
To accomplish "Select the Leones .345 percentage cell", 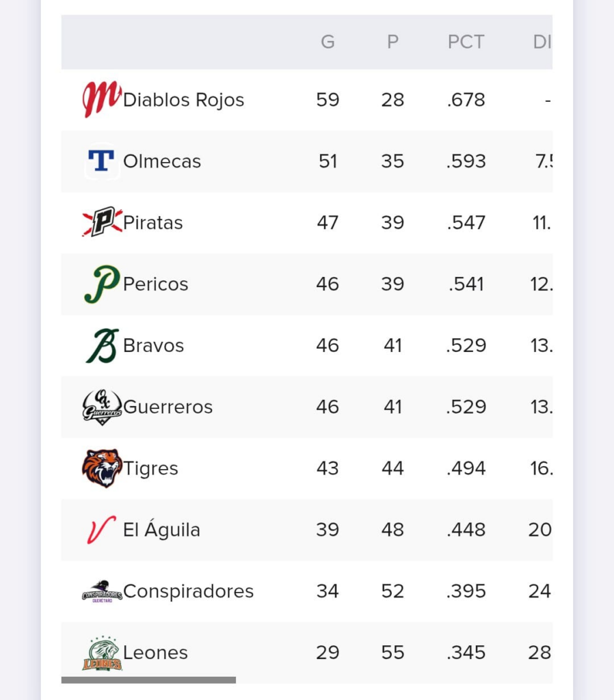I will 466,653.
